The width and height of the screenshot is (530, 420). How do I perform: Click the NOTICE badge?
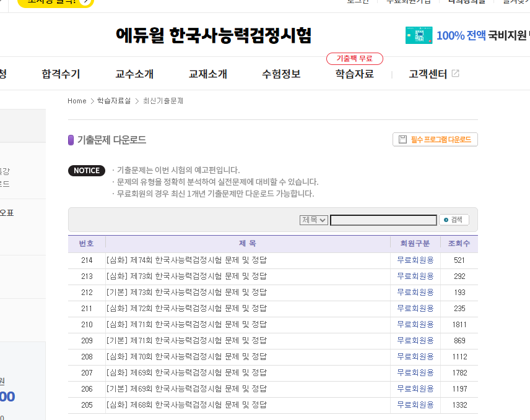click(x=87, y=171)
